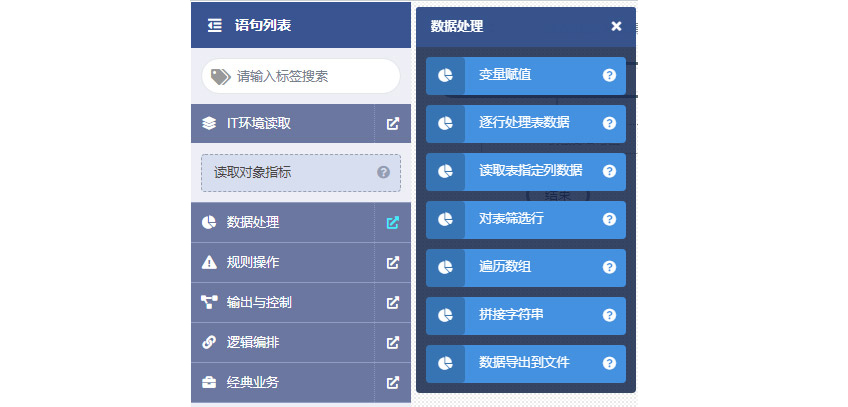848x407 pixels.
Task: Pop out the 数据处理 category panel
Action: [393, 222]
